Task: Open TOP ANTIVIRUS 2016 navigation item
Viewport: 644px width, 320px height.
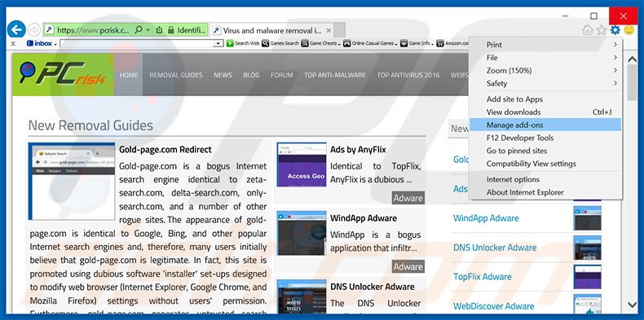Action: point(408,75)
